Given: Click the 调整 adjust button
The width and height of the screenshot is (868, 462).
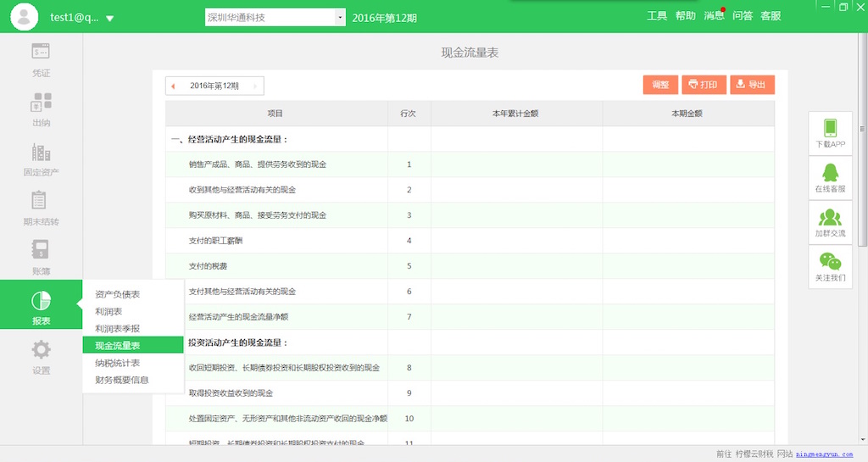Looking at the screenshot, I should [x=659, y=85].
